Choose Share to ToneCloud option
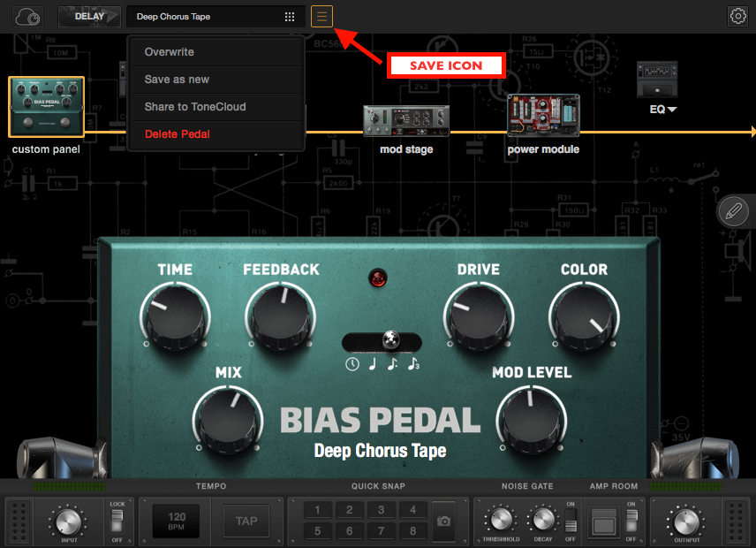The image size is (756, 548). 215,107
